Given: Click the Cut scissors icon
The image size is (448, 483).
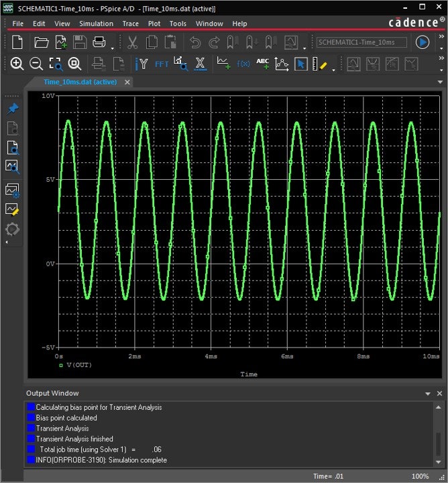Looking at the screenshot, I should tap(132, 42).
